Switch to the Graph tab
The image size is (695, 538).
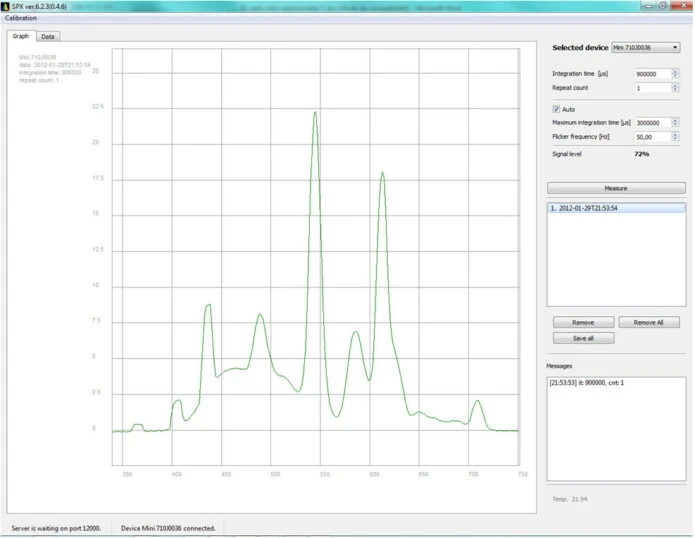pyautogui.click(x=20, y=37)
